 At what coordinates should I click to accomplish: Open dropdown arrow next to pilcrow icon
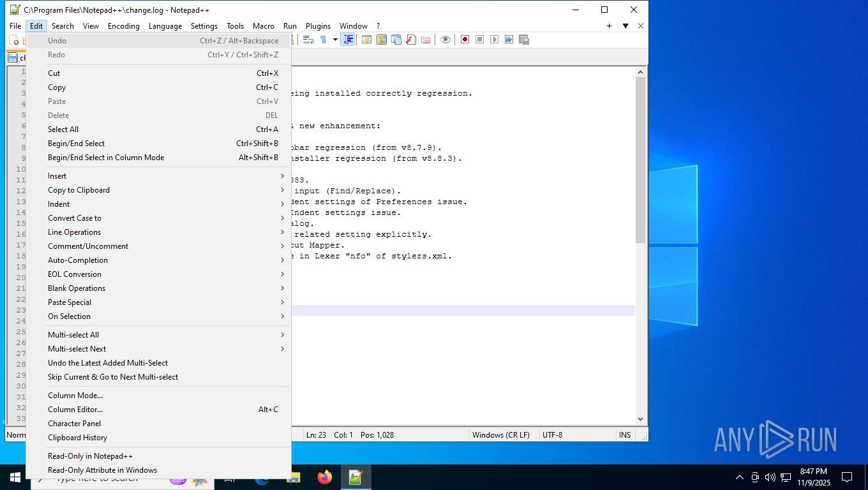[x=335, y=40]
